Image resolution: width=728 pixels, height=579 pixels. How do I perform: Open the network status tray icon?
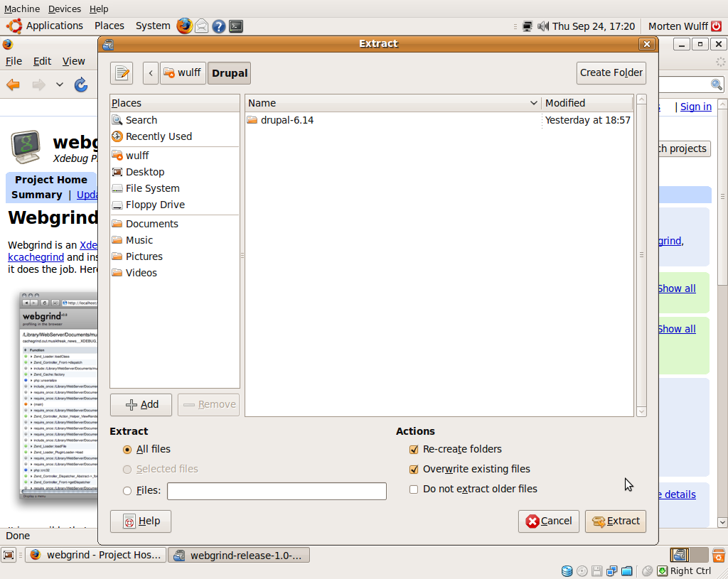point(528,26)
